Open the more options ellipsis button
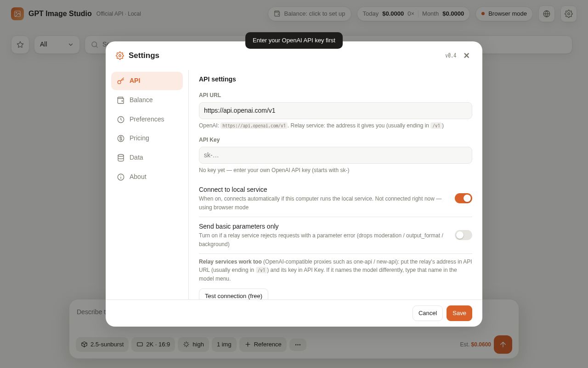The image size is (588, 368). (x=298, y=345)
